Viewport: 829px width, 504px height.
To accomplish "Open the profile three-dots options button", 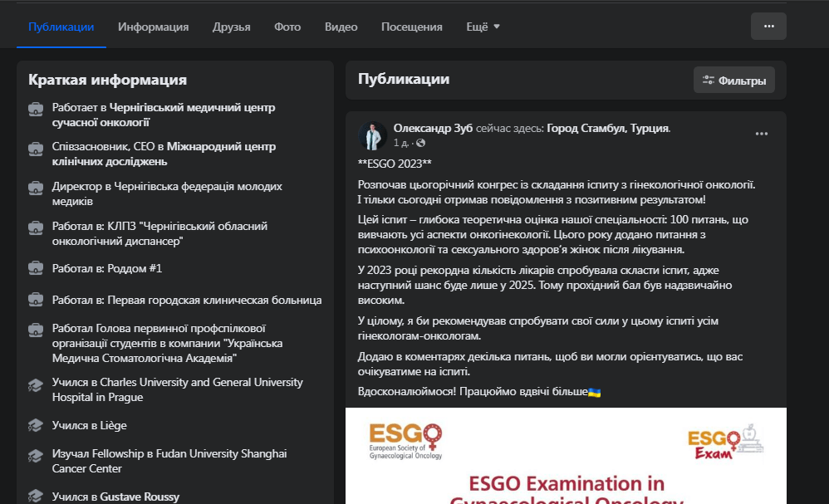I will point(768,27).
